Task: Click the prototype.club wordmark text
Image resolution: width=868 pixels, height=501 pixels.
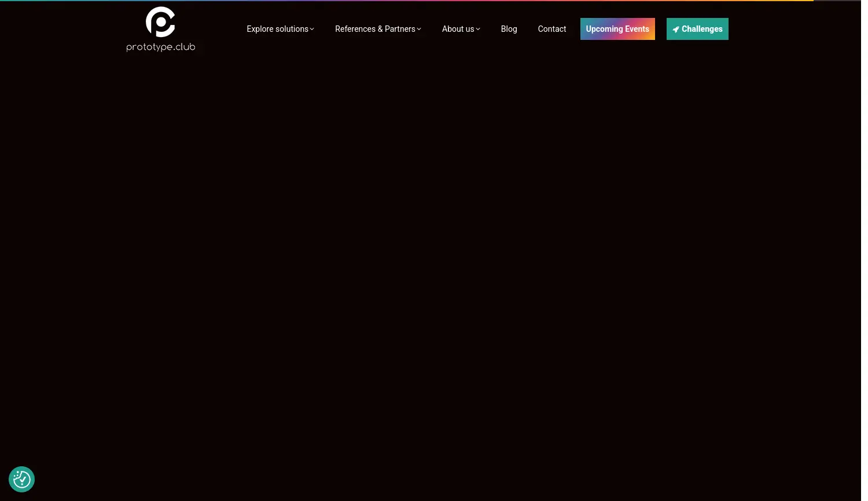Action: coord(161,47)
